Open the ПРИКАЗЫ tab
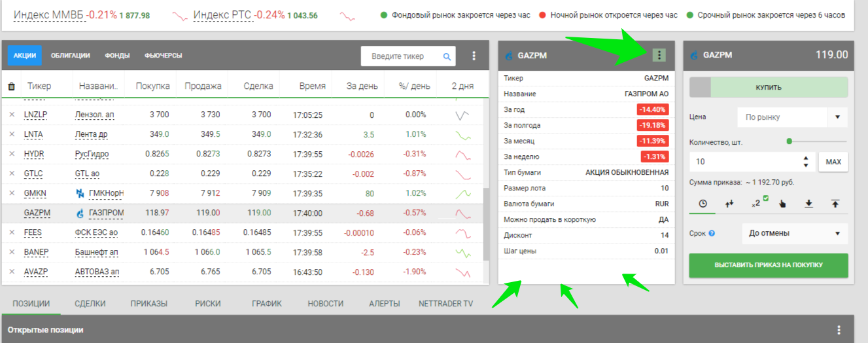 click(148, 304)
